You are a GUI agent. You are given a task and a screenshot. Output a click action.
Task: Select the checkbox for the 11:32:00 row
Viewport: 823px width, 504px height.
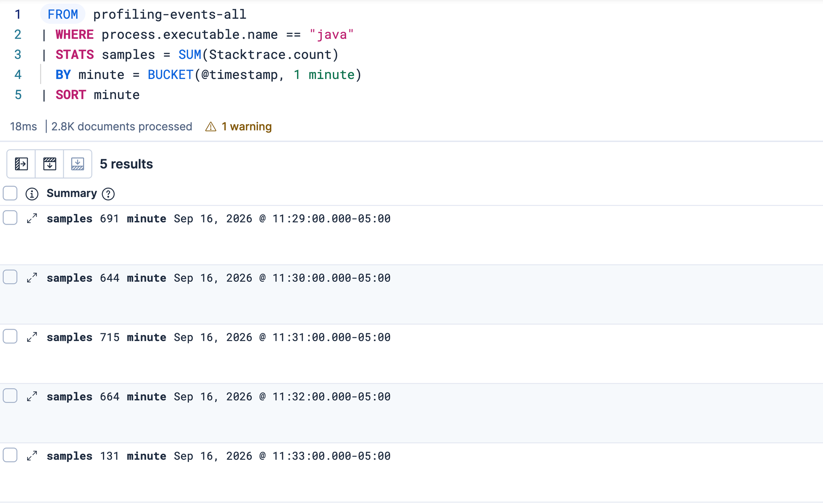click(10, 395)
